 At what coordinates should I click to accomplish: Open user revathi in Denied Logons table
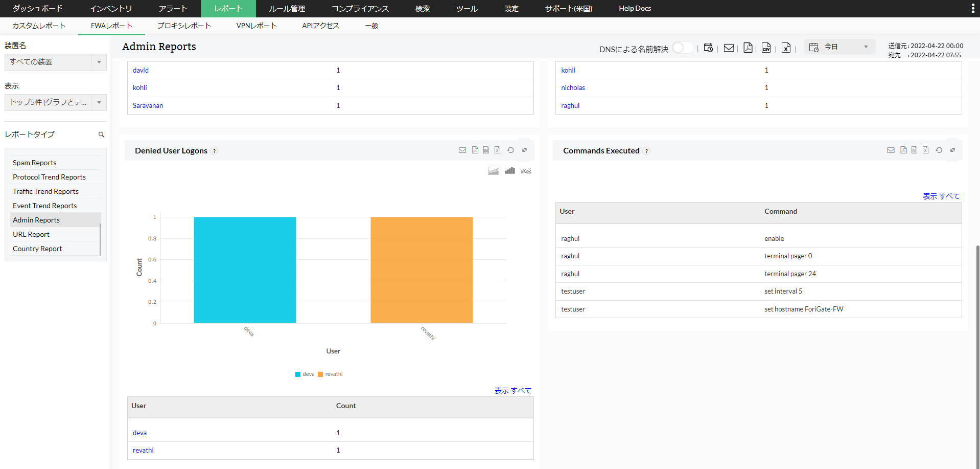click(x=143, y=450)
